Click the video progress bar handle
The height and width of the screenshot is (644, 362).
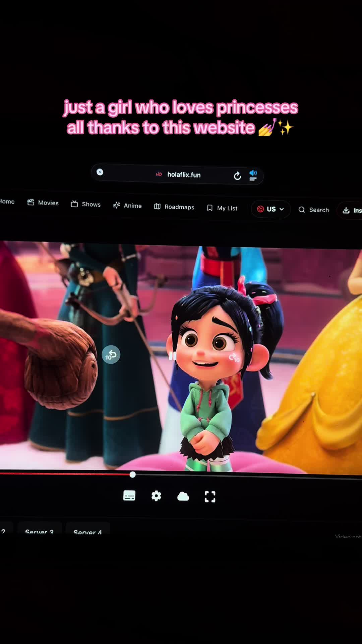[133, 475]
